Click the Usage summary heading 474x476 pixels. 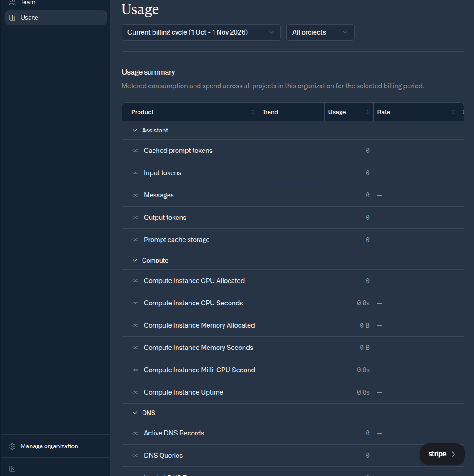point(148,72)
